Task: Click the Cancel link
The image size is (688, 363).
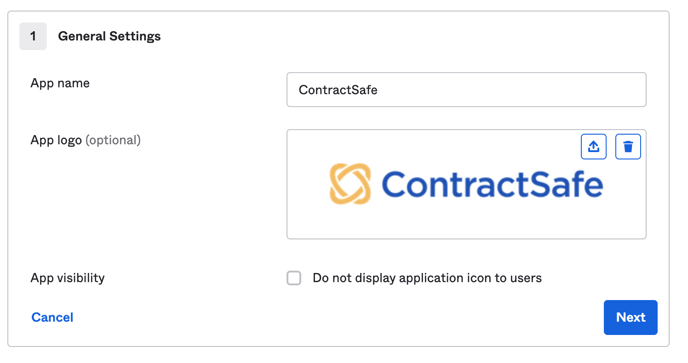Action: pyautogui.click(x=52, y=317)
